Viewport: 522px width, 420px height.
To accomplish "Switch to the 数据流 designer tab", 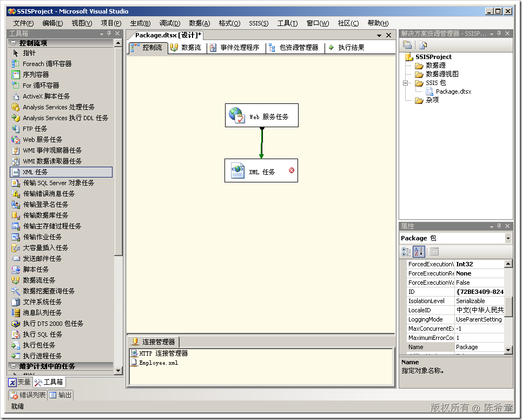I will coord(186,48).
